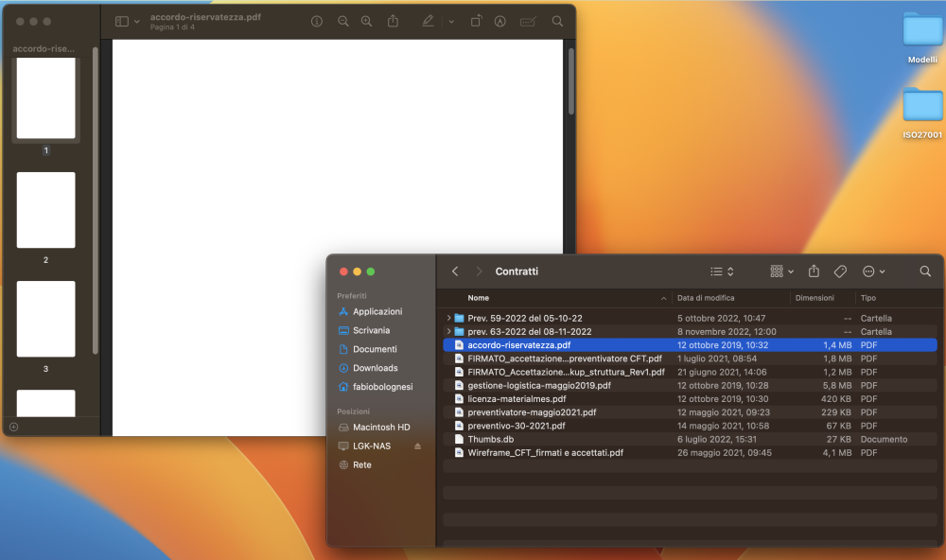Expand Prev. 59-2022 del 05-10-22 folder
The height and width of the screenshot is (560, 946).
pos(448,318)
